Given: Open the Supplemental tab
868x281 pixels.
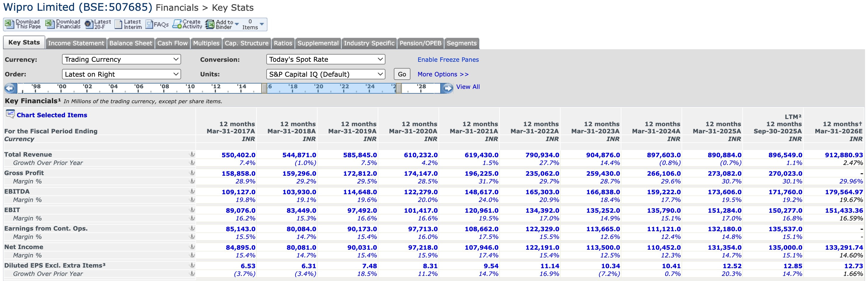Looking at the screenshot, I should (x=318, y=43).
